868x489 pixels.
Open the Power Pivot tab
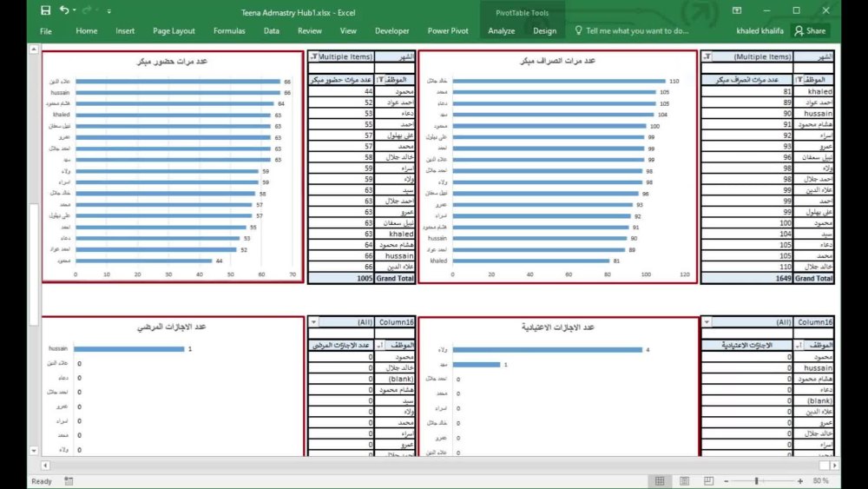(448, 31)
